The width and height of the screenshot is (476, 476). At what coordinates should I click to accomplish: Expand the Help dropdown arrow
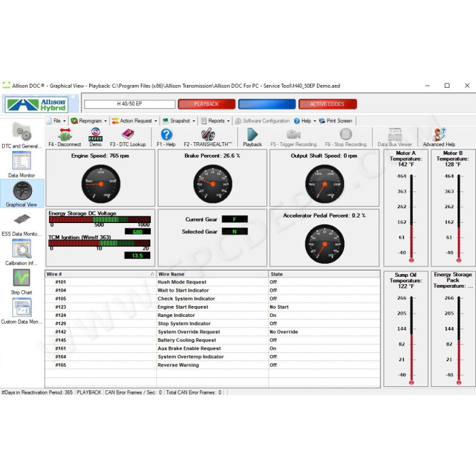tap(315, 121)
